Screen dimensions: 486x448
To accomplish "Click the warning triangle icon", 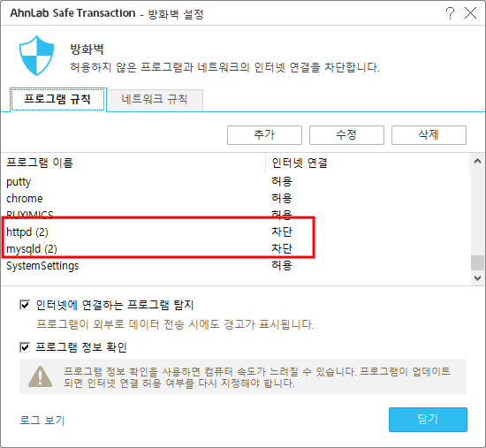I will pos(41,376).
